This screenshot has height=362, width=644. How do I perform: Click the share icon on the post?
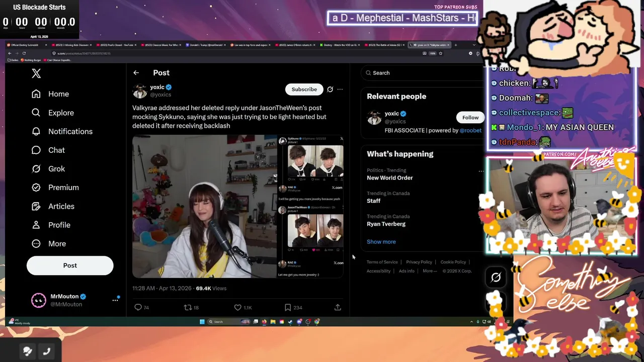[338, 307]
